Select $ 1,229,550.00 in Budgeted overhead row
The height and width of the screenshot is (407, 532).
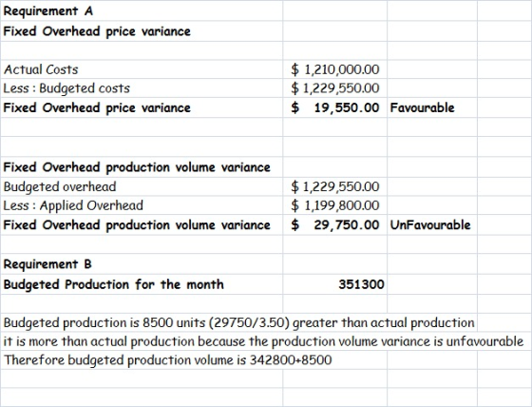334,186
